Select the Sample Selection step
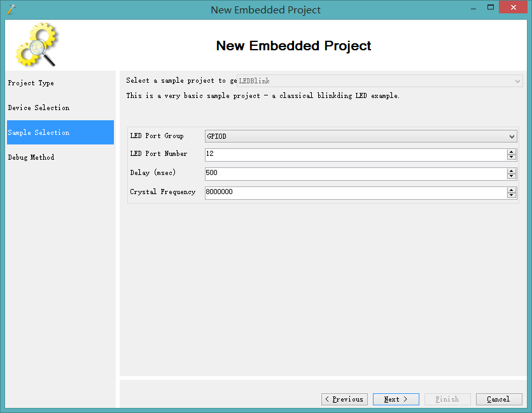This screenshot has height=413, width=532. [38, 132]
